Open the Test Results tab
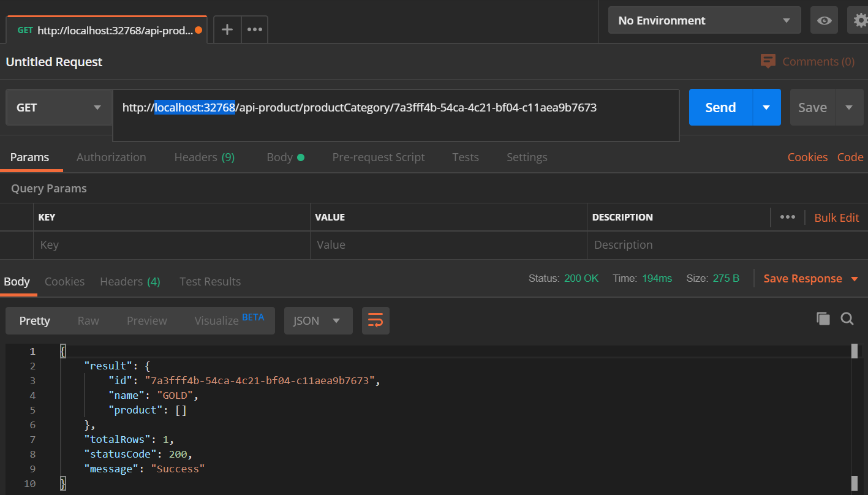 [210, 282]
